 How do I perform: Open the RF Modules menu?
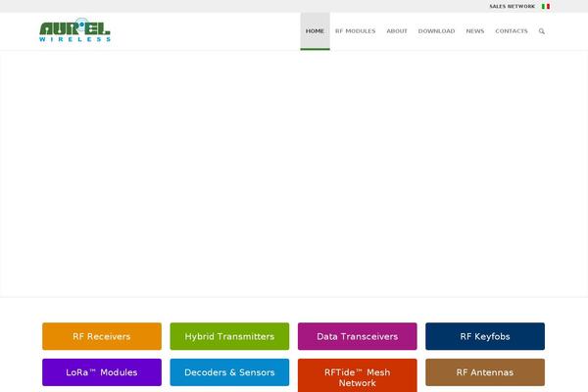point(355,31)
